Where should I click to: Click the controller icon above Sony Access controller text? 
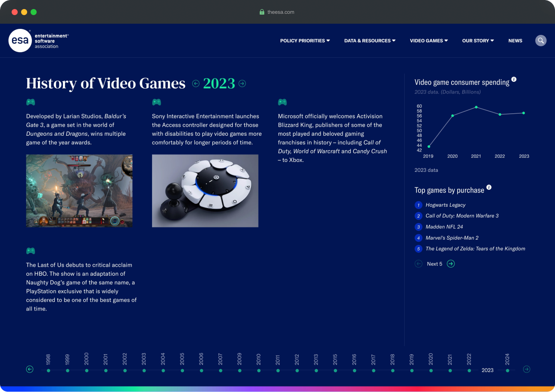tap(156, 102)
